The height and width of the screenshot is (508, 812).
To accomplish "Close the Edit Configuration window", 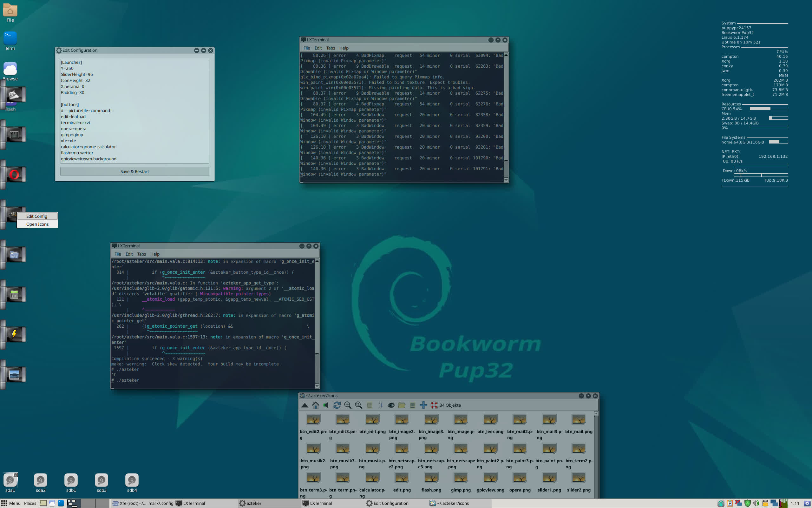I will pos(211,50).
